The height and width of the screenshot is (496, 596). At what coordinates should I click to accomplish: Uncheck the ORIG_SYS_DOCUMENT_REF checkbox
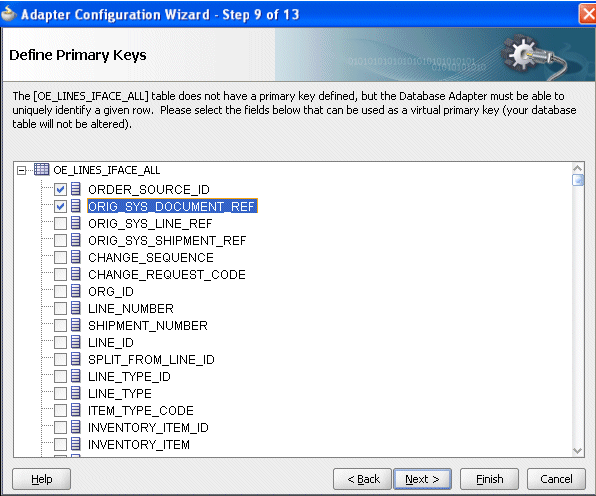(60, 206)
